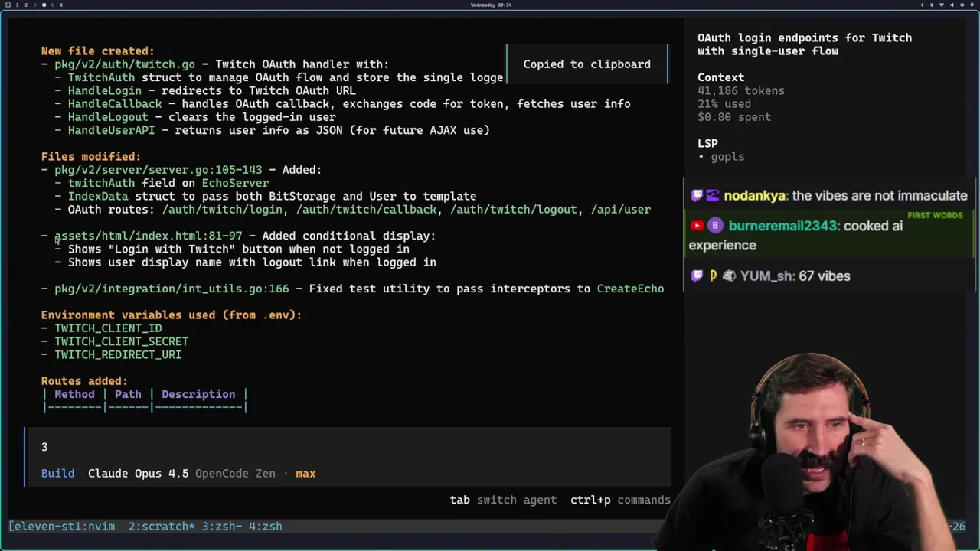
Task: Click the 41,186 tokens context value
Action: (740, 90)
